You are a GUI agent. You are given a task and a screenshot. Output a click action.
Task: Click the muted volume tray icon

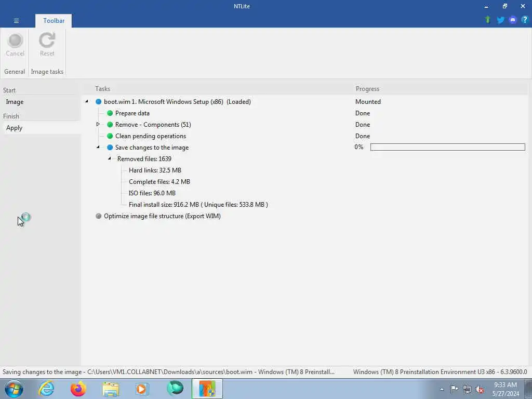[480, 389]
